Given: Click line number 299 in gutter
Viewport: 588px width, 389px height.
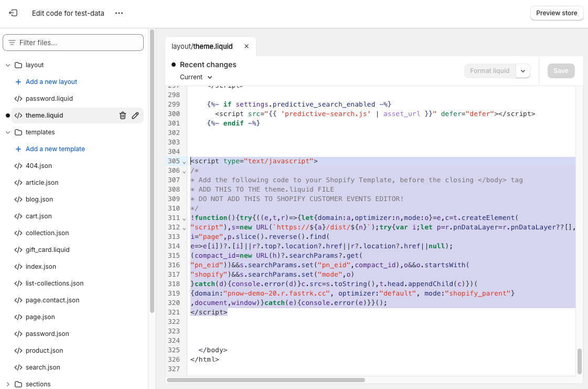Looking at the screenshot, I should [174, 104].
